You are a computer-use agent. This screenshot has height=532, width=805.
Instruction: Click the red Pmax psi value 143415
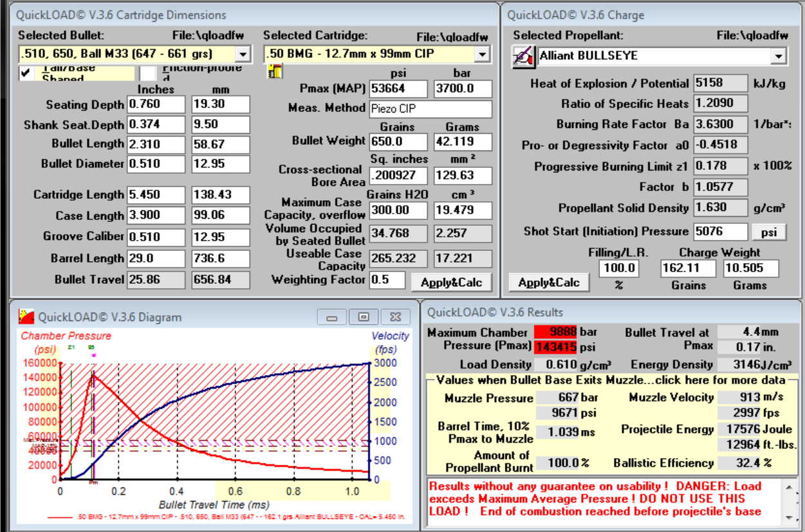tap(556, 347)
